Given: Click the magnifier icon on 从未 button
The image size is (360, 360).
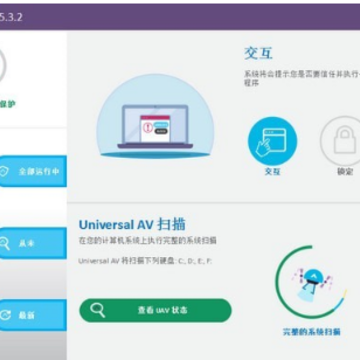Looking at the screenshot, I should coord(4,244).
